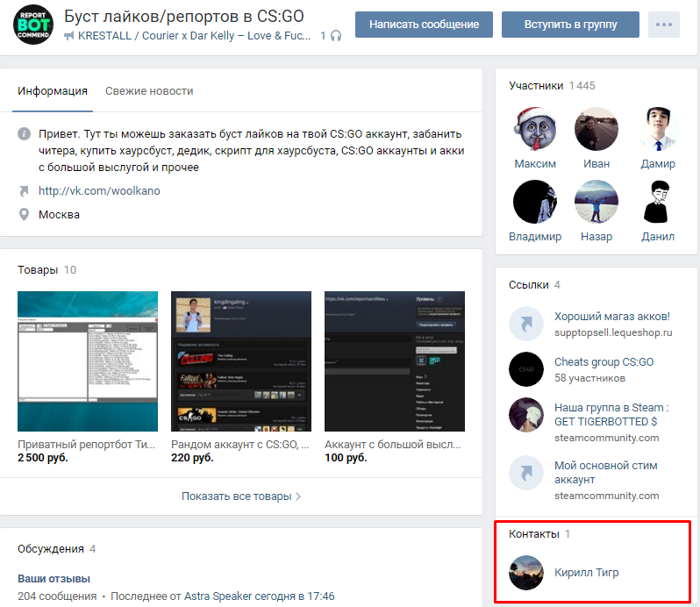Click the 58 участников text
Viewport: 700px width, 607px height.
coord(589,378)
